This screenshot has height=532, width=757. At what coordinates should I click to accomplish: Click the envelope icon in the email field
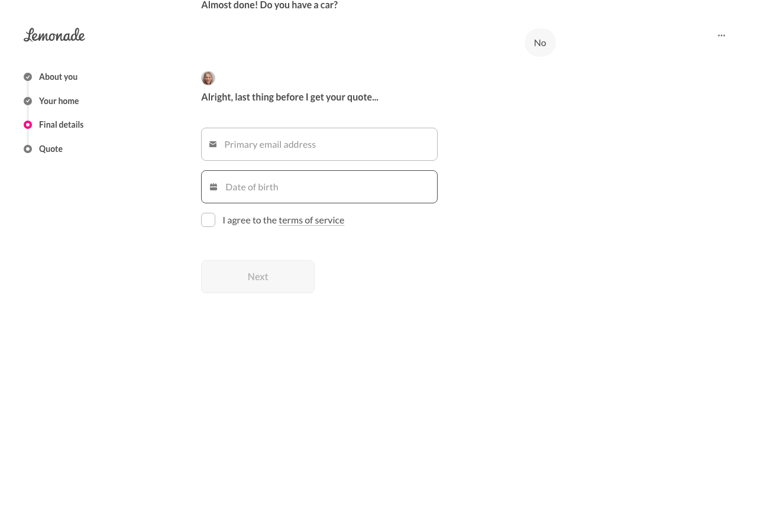[213, 144]
